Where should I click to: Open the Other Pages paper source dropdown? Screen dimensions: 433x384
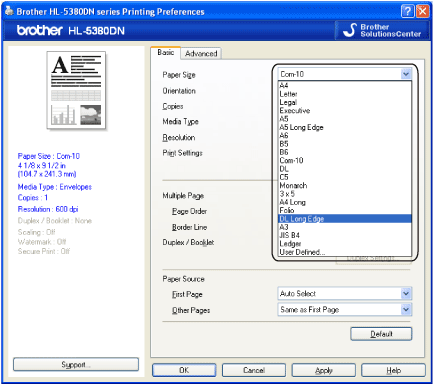pyautogui.click(x=345, y=309)
